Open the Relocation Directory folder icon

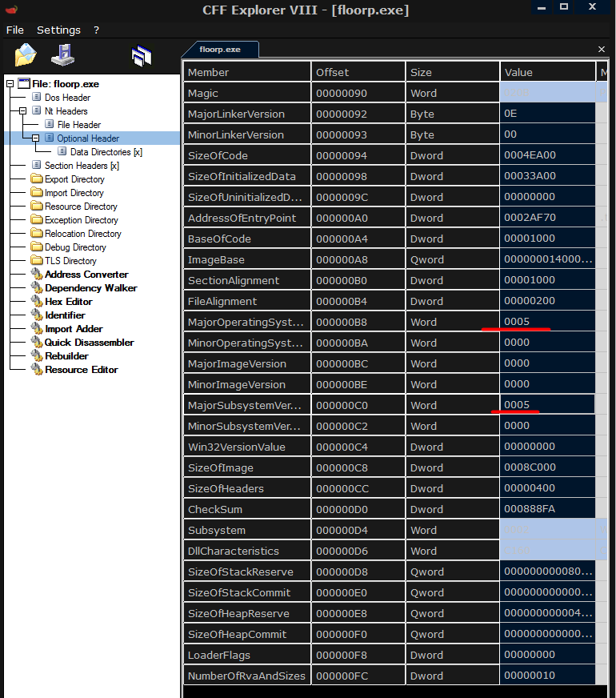coord(37,233)
